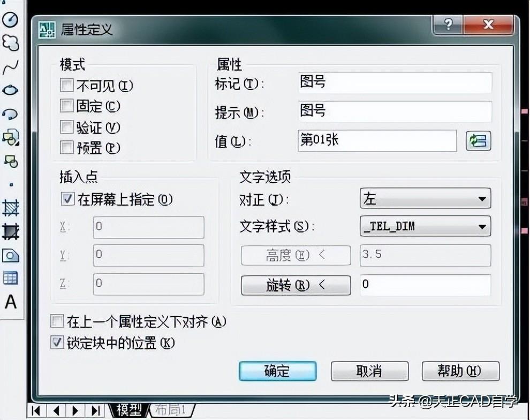Click the 提示(M) input field

[395, 111]
